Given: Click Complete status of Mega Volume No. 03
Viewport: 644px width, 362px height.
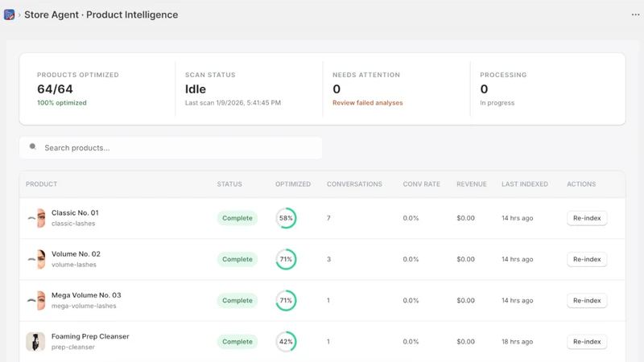Looking at the screenshot, I should [237, 300].
